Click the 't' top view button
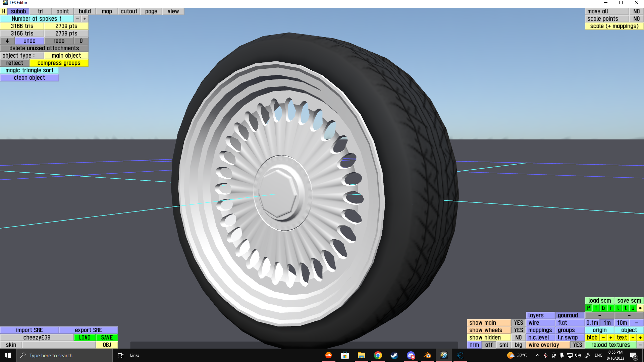 (626, 308)
